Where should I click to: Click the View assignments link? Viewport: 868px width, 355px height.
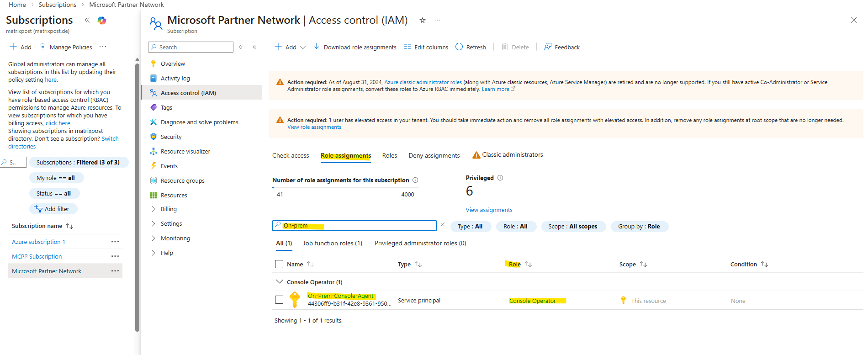click(489, 210)
